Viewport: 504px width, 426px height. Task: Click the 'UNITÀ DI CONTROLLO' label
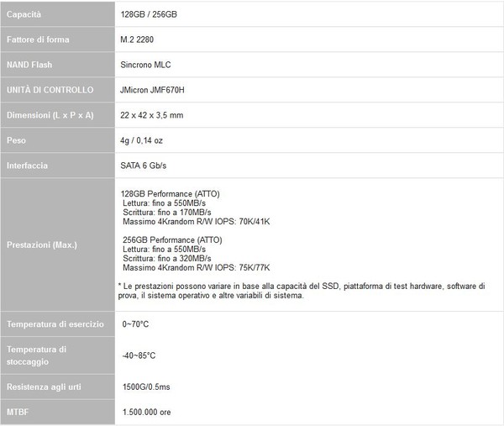(50, 90)
